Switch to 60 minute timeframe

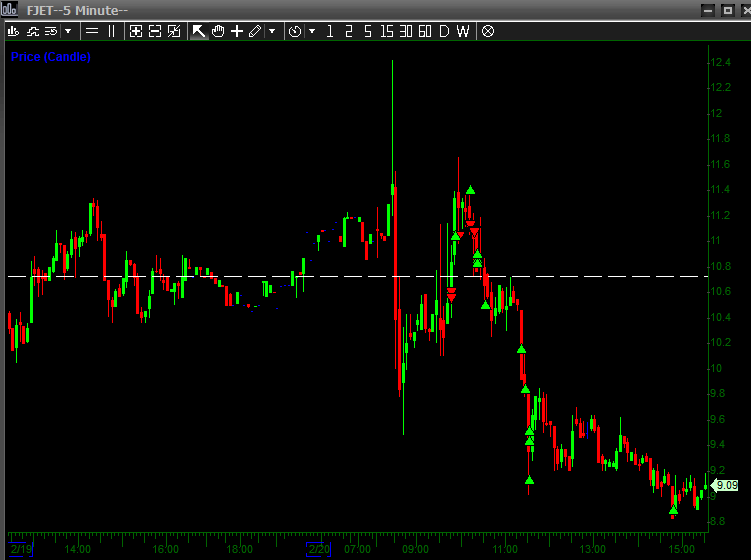[x=425, y=32]
